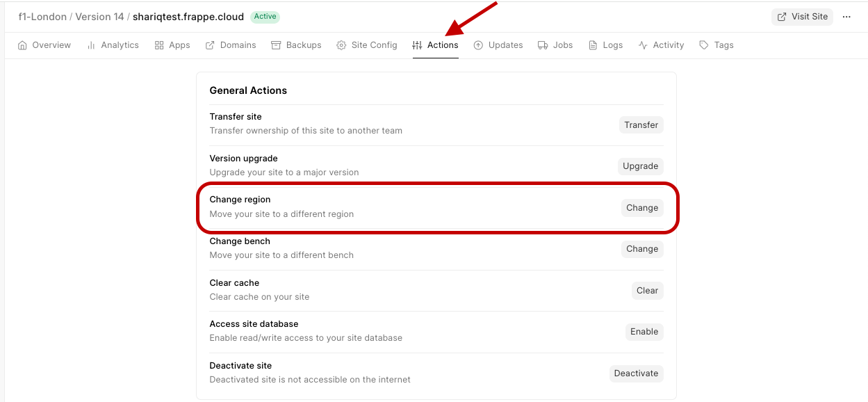Open the Actions tab

click(435, 45)
